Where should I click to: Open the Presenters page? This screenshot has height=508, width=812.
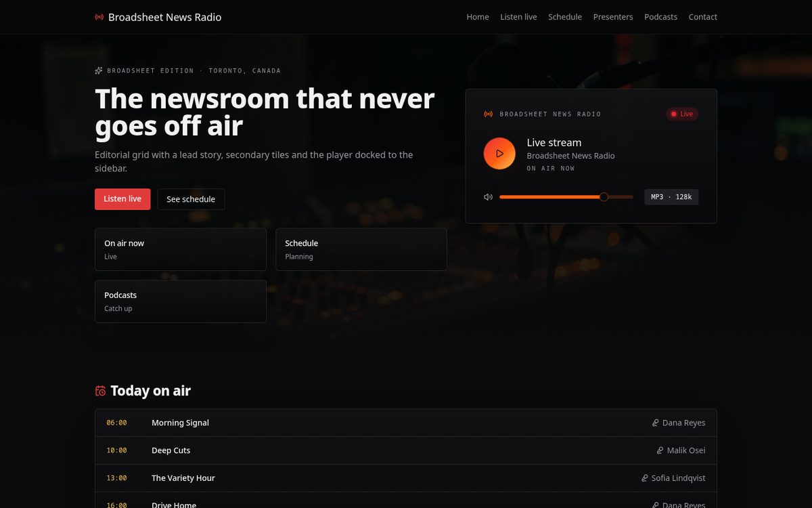click(613, 17)
